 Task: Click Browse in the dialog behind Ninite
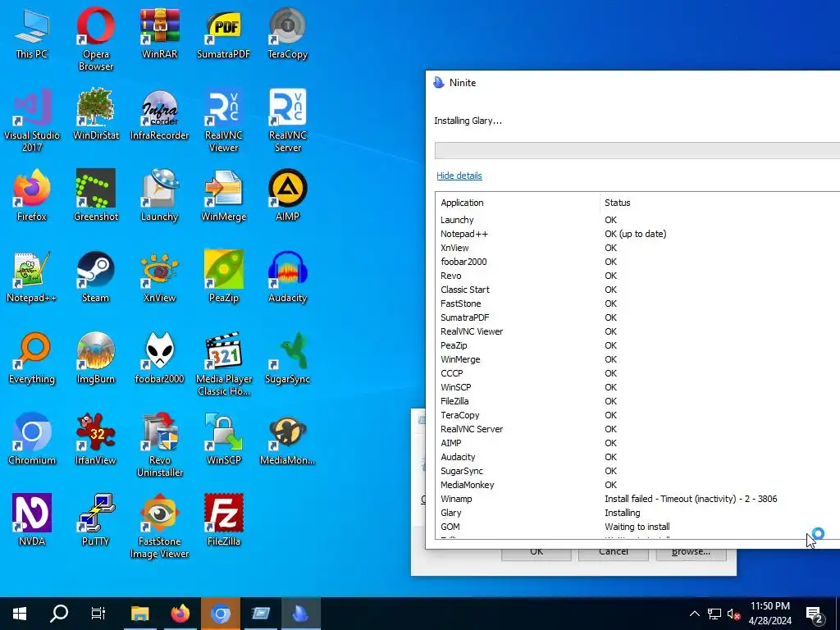point(691,554)
